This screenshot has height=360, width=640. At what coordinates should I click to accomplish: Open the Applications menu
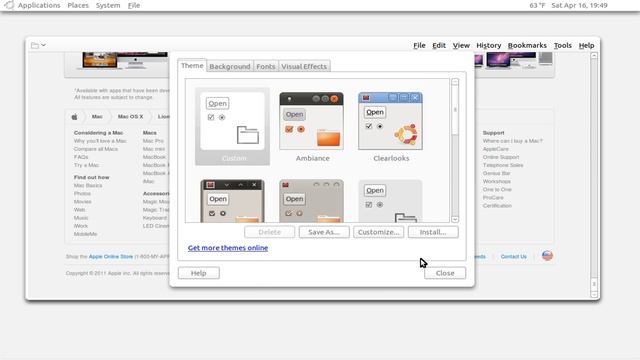[x=39, y=5]
